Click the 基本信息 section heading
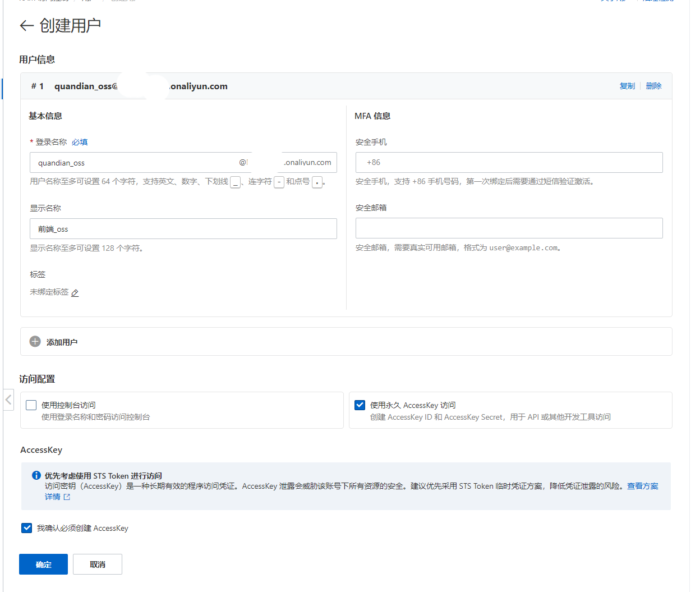 [45, 116]
